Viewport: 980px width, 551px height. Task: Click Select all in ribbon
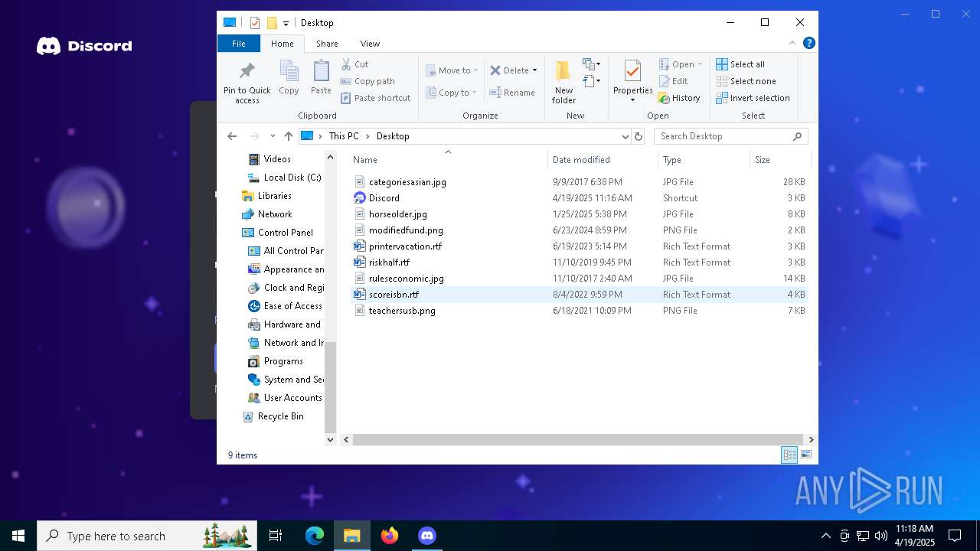(x=740, y=64)
